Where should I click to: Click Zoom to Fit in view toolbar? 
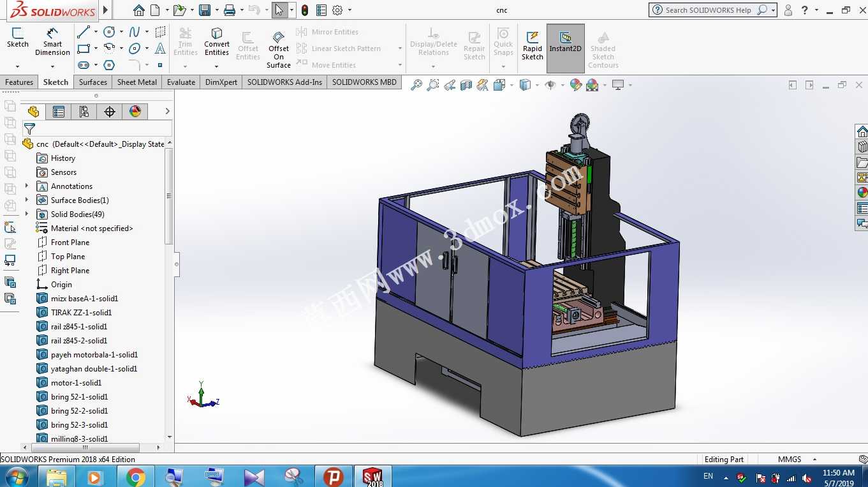416,85
